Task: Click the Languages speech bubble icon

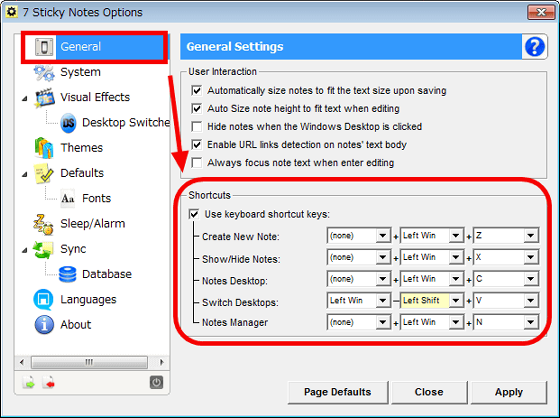Action: pyautogui.click(x=43, y=299)
